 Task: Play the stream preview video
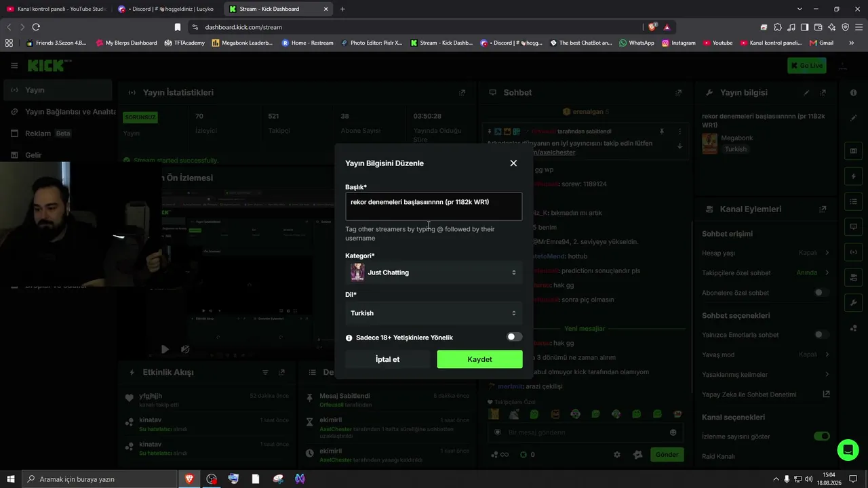[x=165, y=350]
